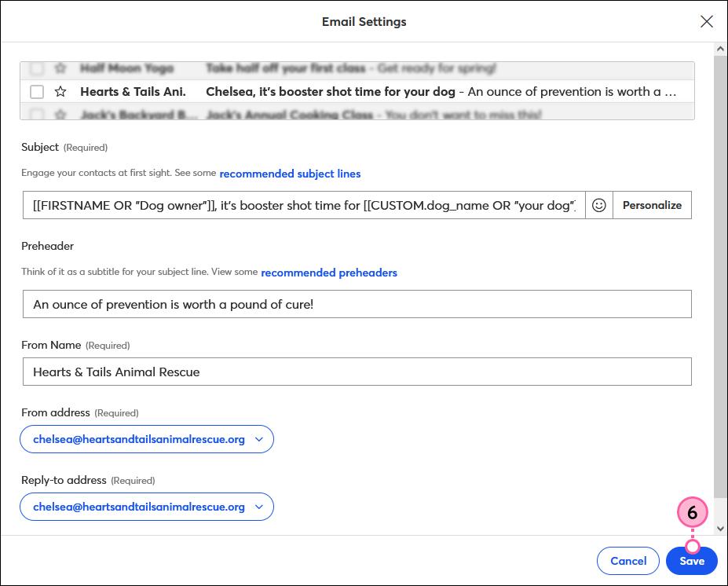The height and width of the screenshot is (586, 728).
Task: Star the Half Moon Yoga email
Action: click(60, 68)
